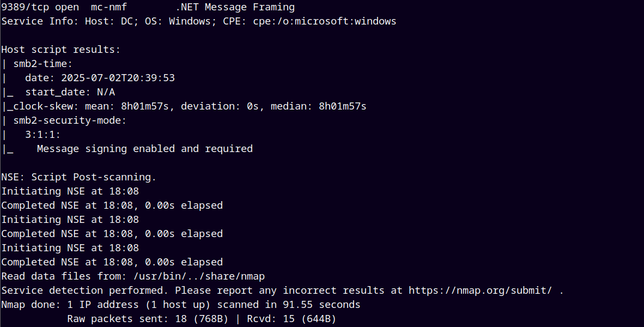The height and width of the screenshot is (327, 644).
Task: Click the first Initiating NSE at 18:08
Action: pyautogui.click(x=70, y=191)
